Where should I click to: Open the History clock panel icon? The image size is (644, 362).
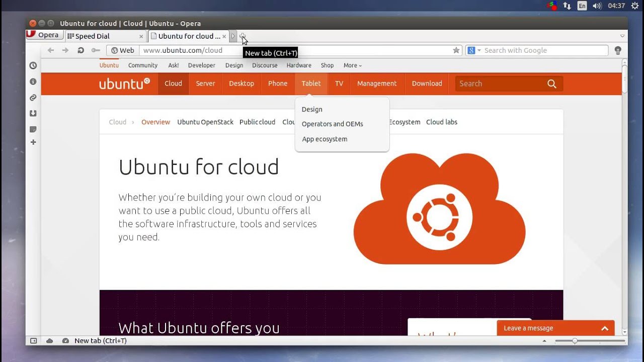point(33,65)
